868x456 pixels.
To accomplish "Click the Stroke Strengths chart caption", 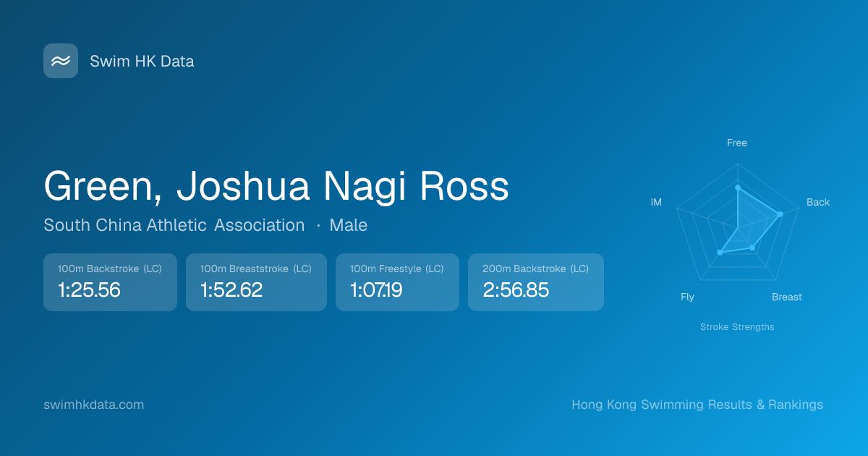I will click(x=736, y=327).
